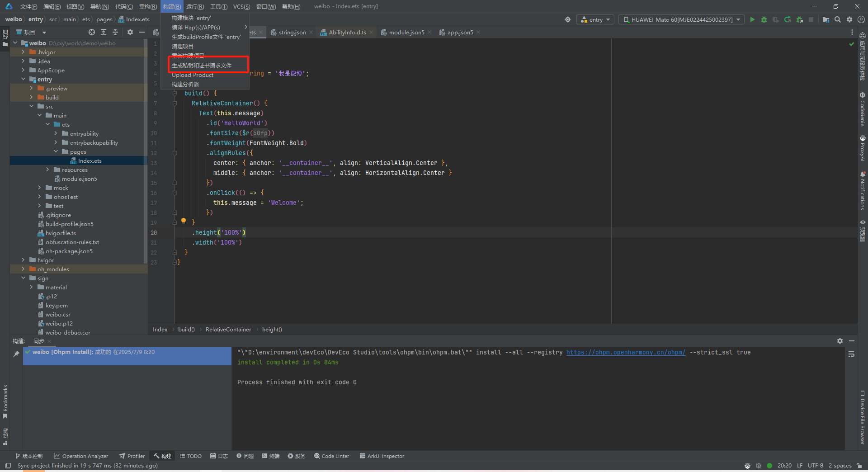
Task: Open HUAWEI Mate 60 device dropdown
Action: [x=681, y=19]
